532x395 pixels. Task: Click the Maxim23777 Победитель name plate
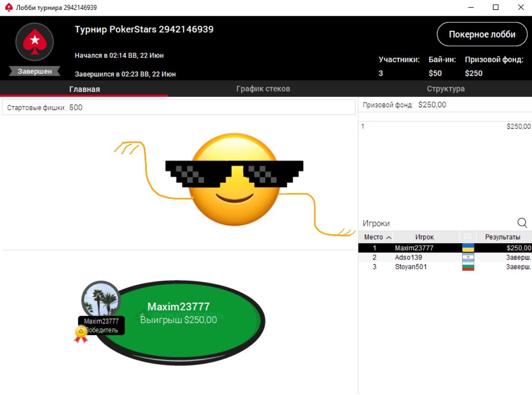point(102,326)
